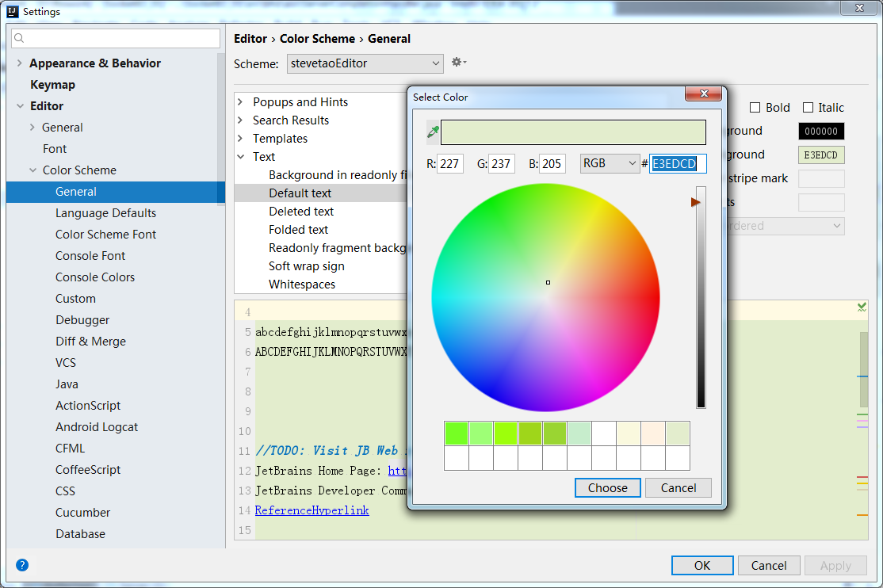Open ActionScript color settings
The image size is (883, 588).
pyautogui.click(x=88, y=406)
